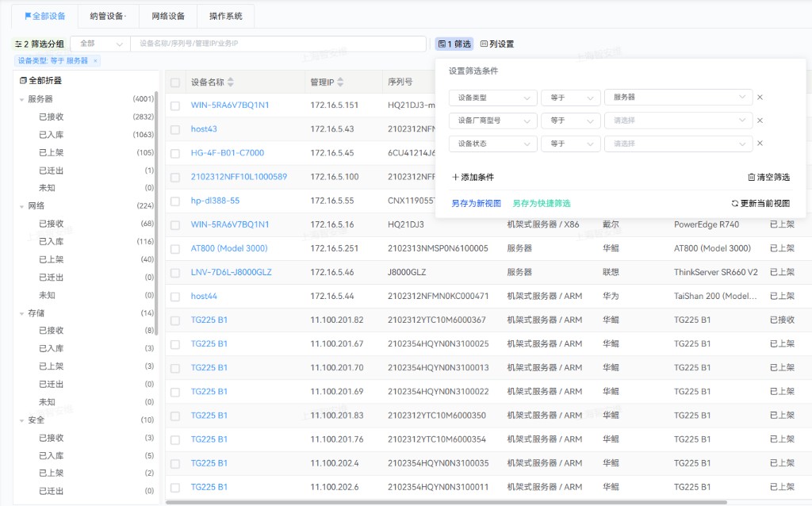Viewport: 812px width, 506px height.
Task: Open the 1 筛选 filter panel
Action: coord(454,44)
